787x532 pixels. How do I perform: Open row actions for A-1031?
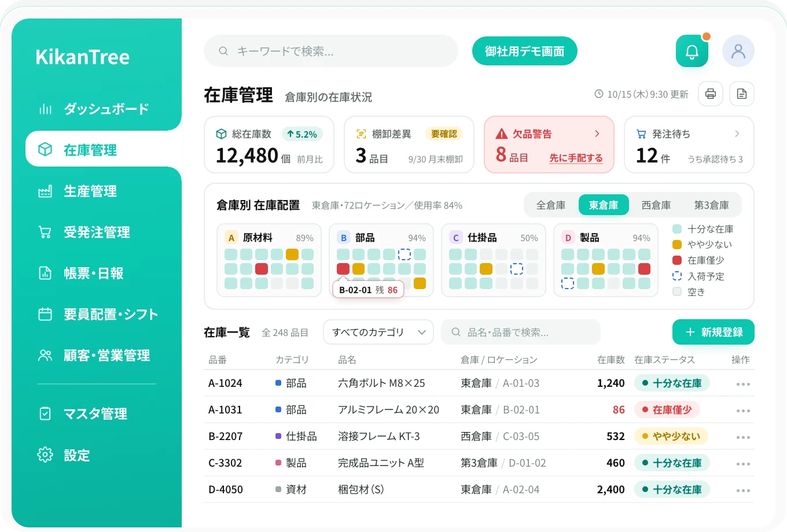tap(743, 410)
